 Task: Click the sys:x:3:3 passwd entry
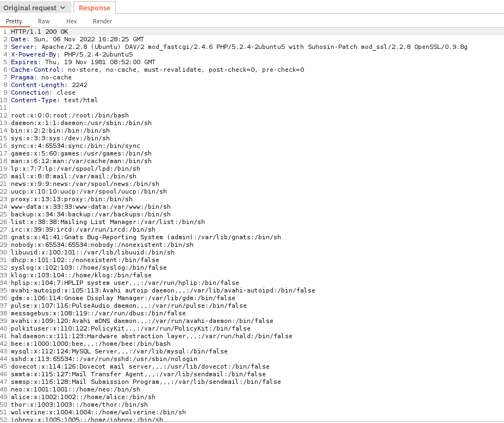click(x=60, y=138)
